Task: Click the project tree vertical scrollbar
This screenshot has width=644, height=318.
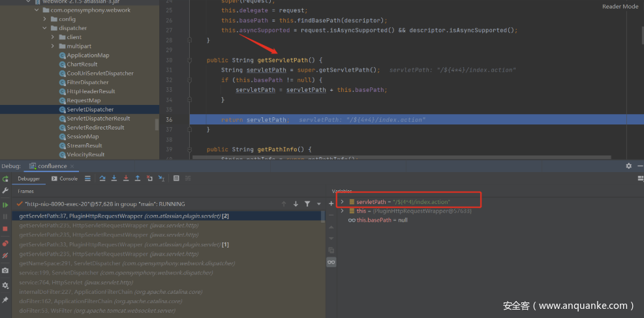Action: [157, 124]
